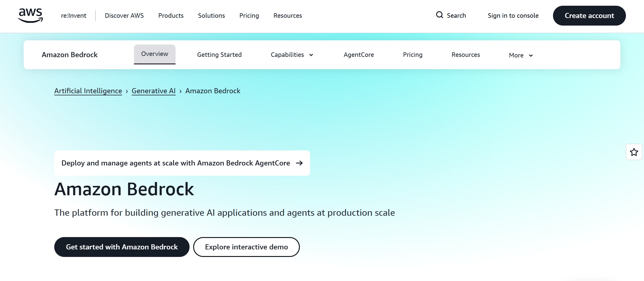The height and width of the screenshot is (281, 644).
Task: Expand the More dropdown menu
Action: click(x=521, y=55)
